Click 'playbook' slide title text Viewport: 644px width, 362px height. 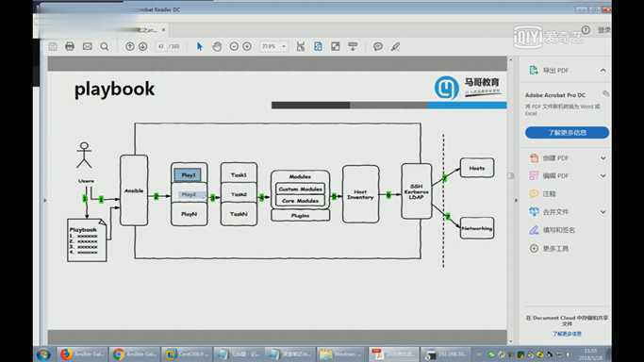(x=115, y=89)
